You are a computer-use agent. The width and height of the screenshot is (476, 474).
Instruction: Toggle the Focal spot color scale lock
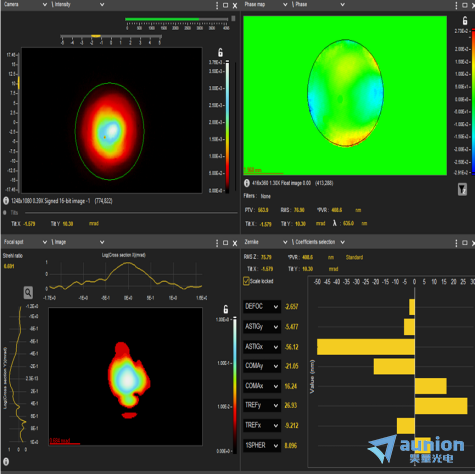click(226, 309)
